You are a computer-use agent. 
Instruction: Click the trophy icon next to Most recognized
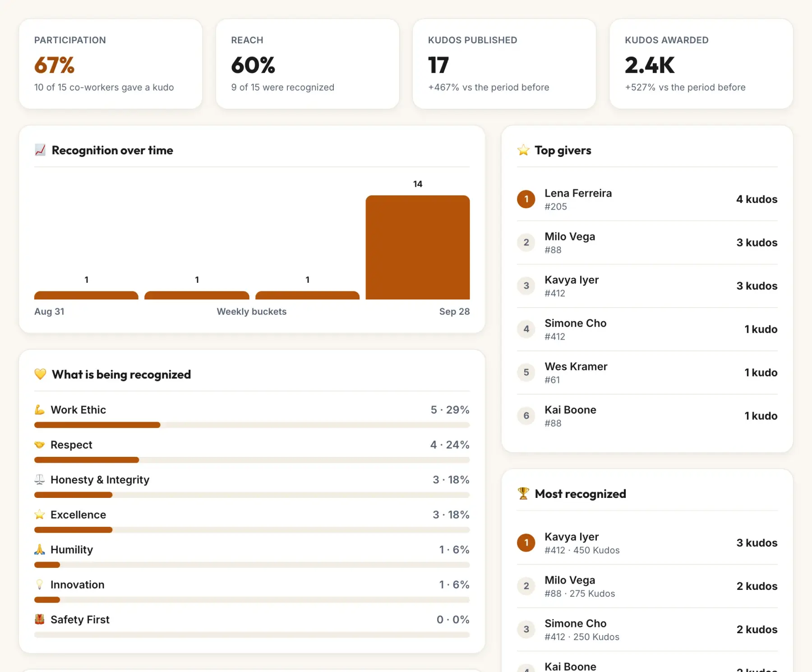click(523, 494)
